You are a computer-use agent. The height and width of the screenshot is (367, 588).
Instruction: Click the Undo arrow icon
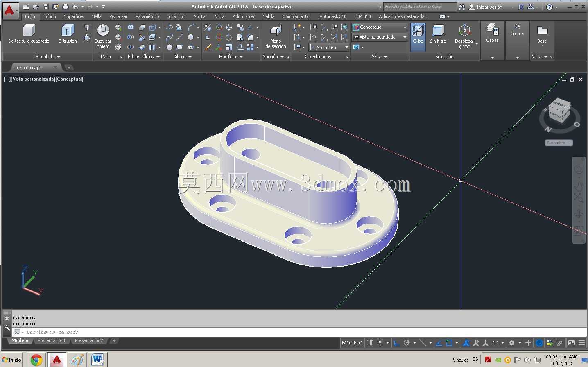pos(75,7)
